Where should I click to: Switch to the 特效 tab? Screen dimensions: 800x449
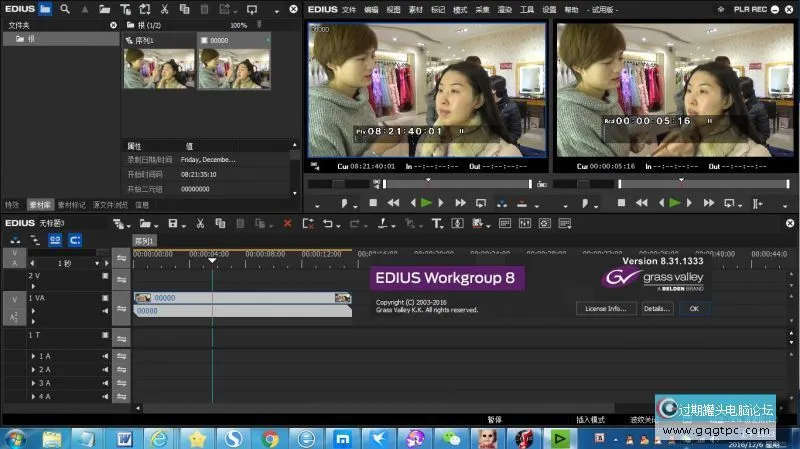[13, 205]
